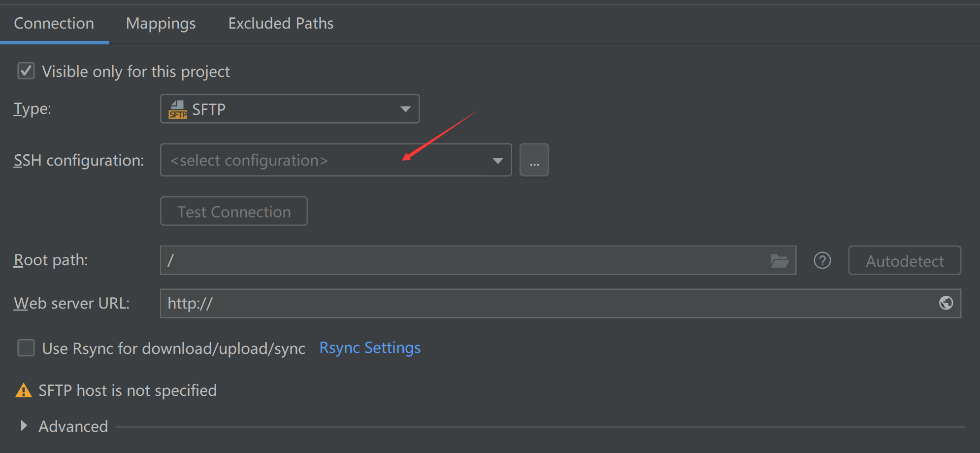Open the web server URL globe icon

click(x=946, y=303)
